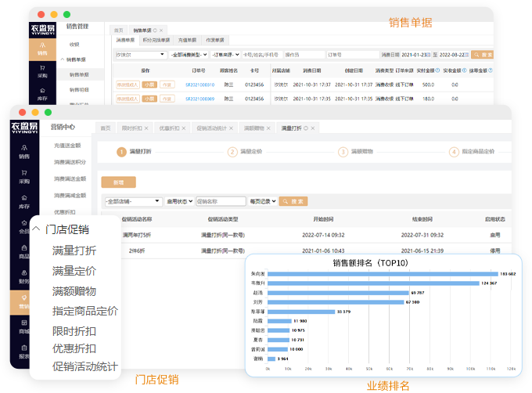Screen dimensions: 532x393
Task: Close the 优惠折扣 tab
Action: [184, 128]
